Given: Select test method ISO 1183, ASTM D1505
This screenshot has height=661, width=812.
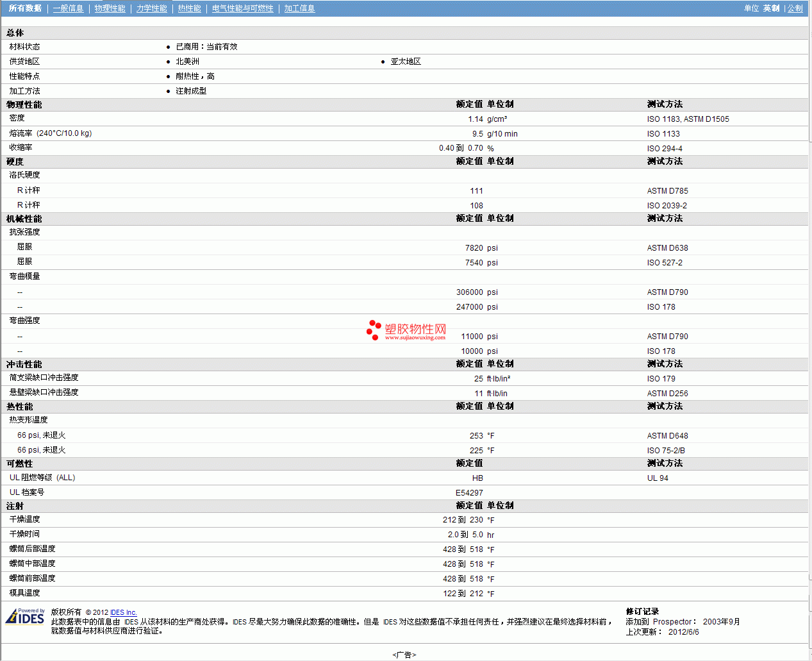Looking at the screenshot, I should 688,119.
